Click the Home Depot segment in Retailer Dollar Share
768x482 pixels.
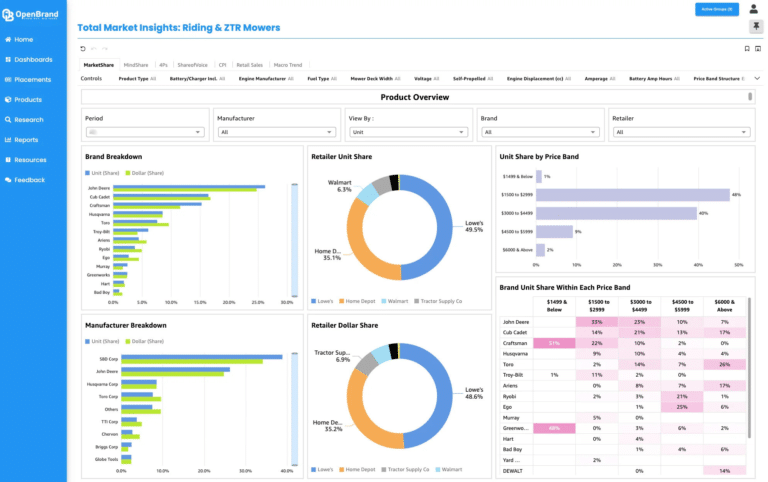pyautogui.click(x=362, y=411)
